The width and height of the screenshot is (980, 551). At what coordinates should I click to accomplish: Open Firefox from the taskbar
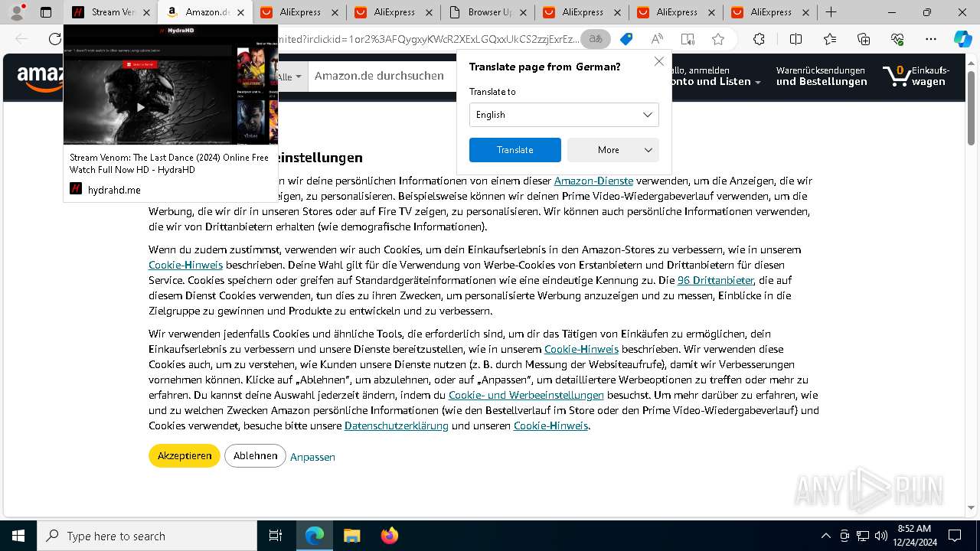389,536
